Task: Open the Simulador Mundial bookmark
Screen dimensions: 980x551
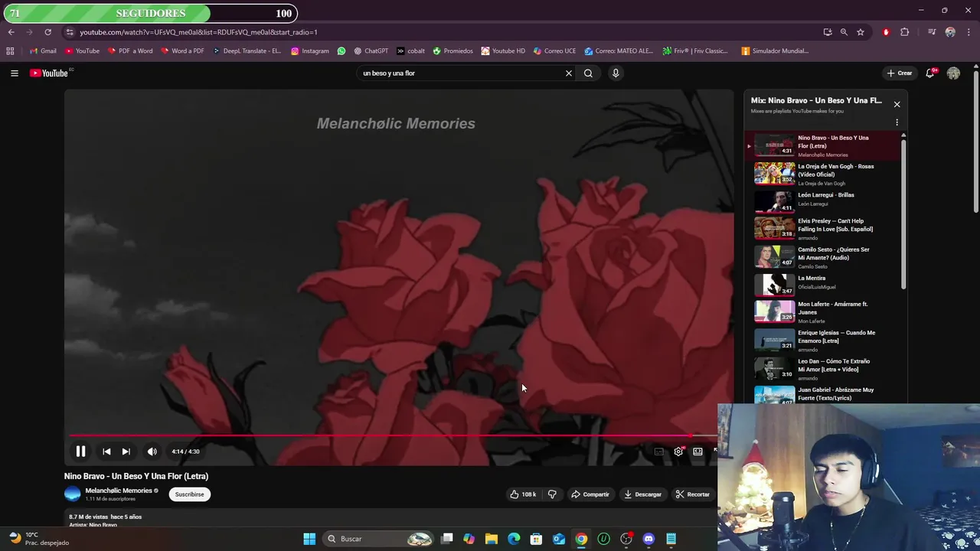Action: point(775,51)
